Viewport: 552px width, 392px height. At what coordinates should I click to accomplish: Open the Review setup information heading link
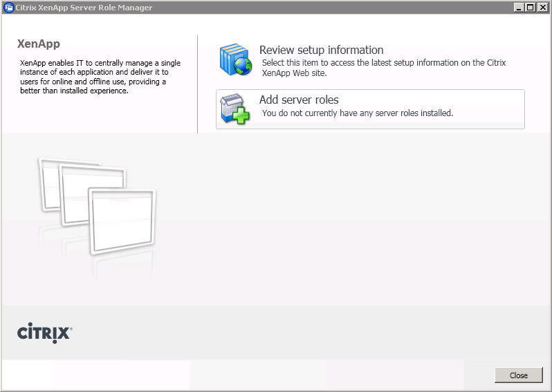coord(321,50)
